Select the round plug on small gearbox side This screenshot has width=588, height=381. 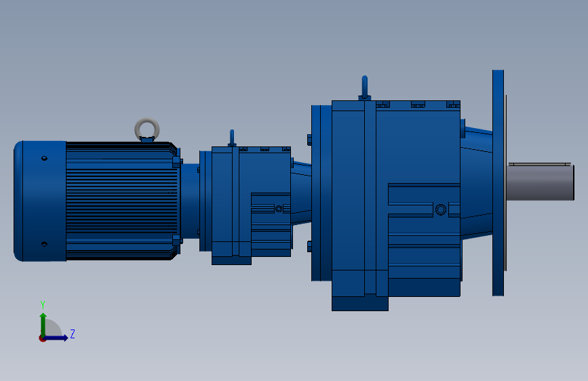click(279, 209)
